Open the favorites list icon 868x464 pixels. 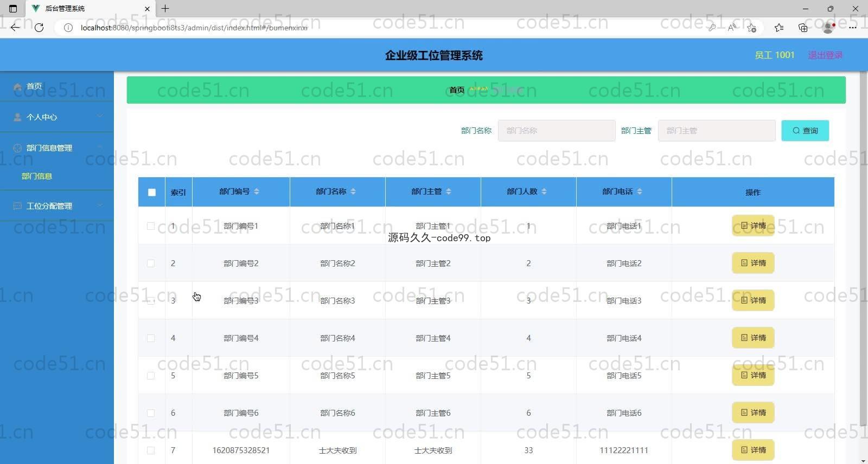[779, 28]
